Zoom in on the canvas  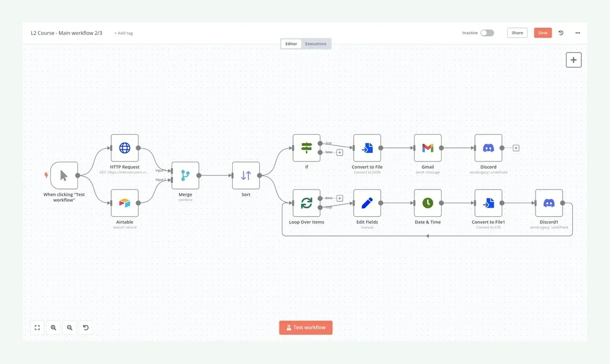(x=53, y=327)
